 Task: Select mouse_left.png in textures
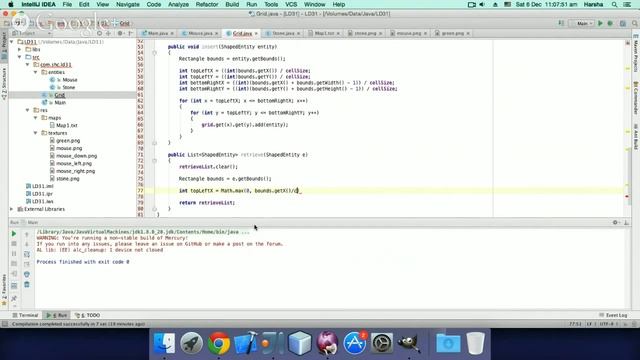pyautogui.click(x=71, y=163)
